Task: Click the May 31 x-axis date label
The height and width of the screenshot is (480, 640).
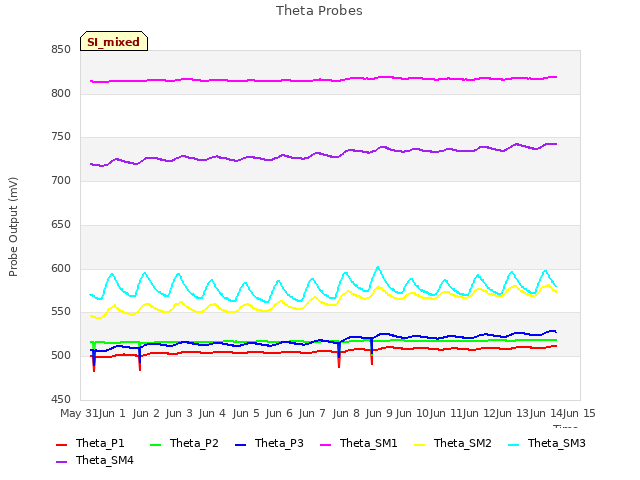Action: [79, 413]
